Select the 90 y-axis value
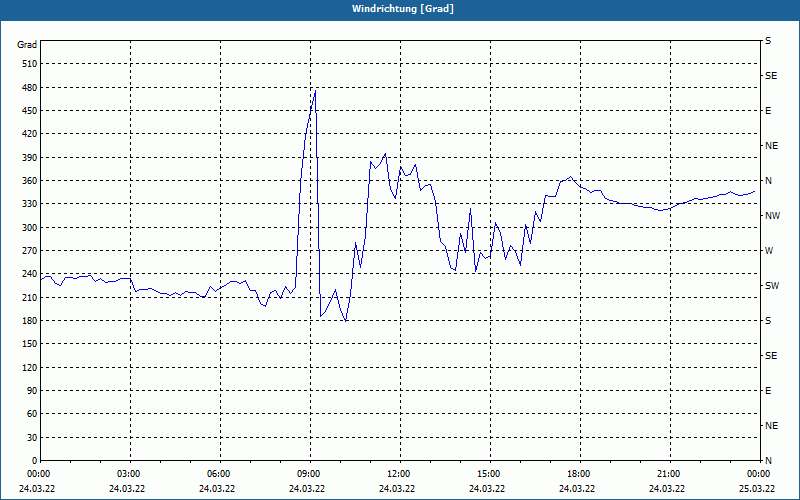This screenshot has width=800, height=500. [32, 391]
